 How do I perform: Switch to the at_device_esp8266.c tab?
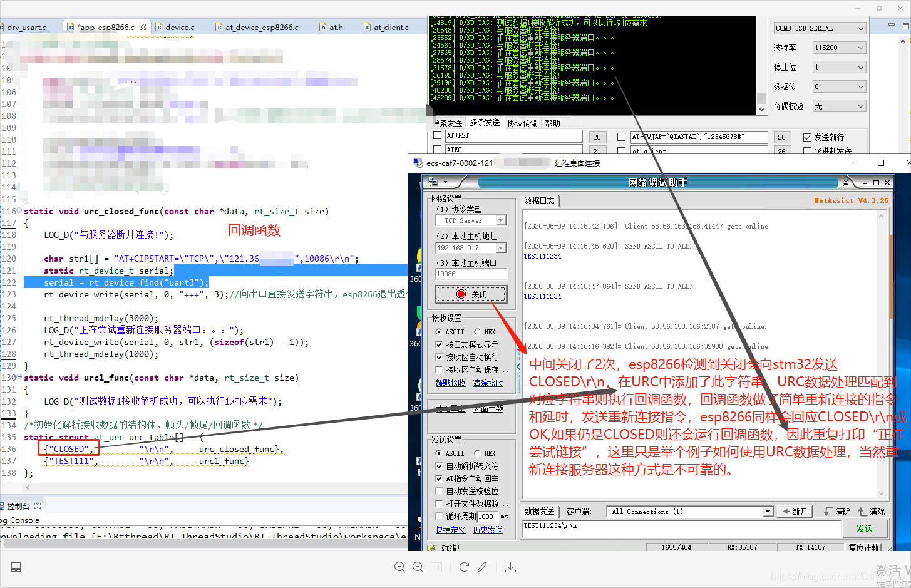257,27
